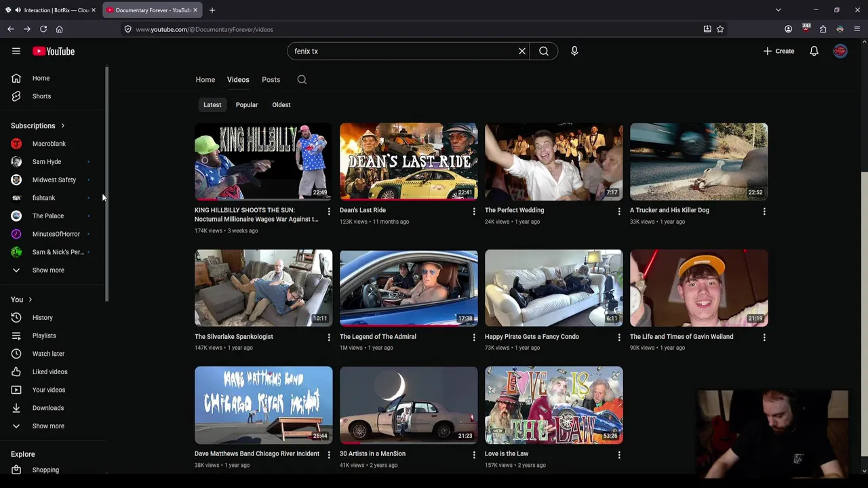This screenshot has height=488, width=868.
Task: Expand Subscriptions section arrow
Action: click(62, 125)
